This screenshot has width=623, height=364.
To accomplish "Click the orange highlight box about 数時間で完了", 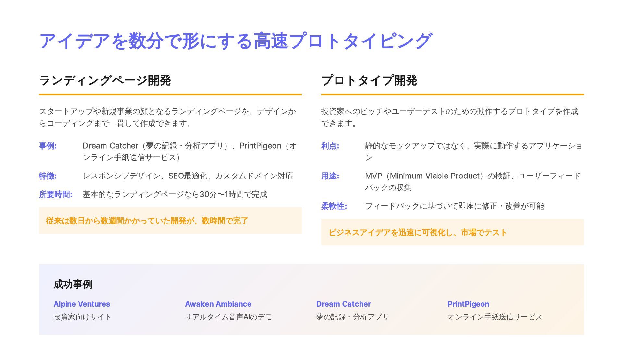I will [x=170, y=221].
